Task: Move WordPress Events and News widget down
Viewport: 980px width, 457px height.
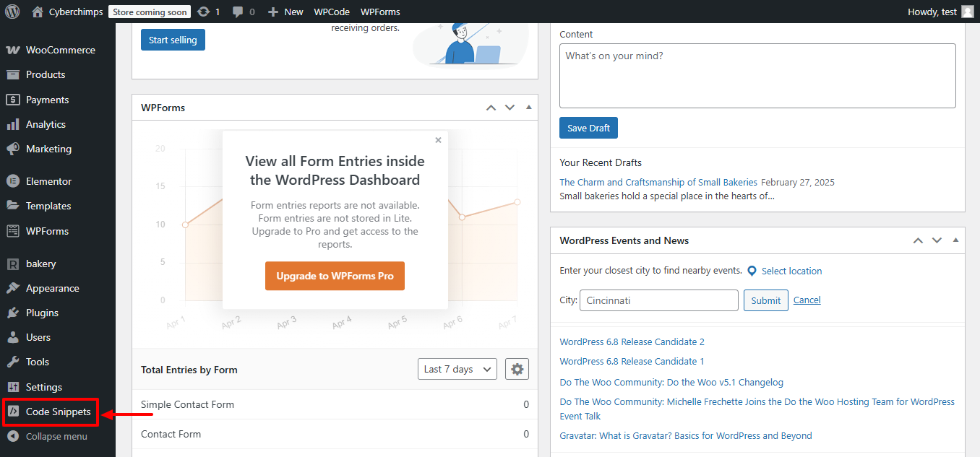Action: click(937, 240)
